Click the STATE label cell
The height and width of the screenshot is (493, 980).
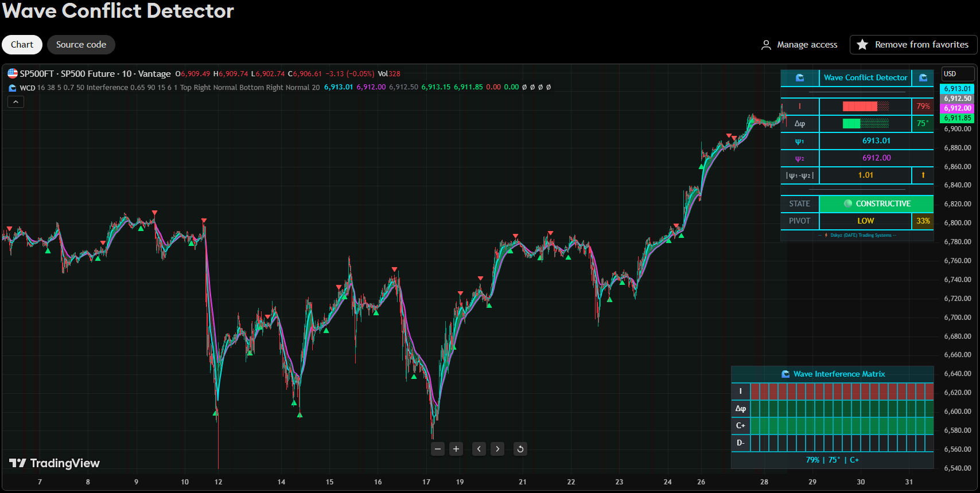click(x=799, y=204)
